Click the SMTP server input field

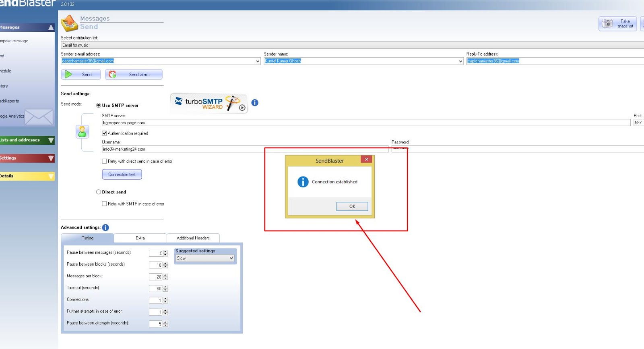coord(366,123)
